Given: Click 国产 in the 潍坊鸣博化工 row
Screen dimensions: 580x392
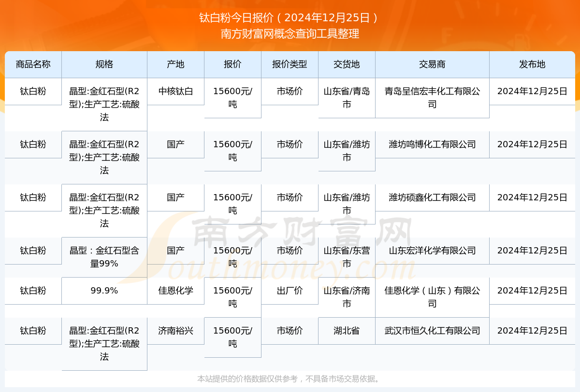Looking at the screenshot, I should [175, 144].
